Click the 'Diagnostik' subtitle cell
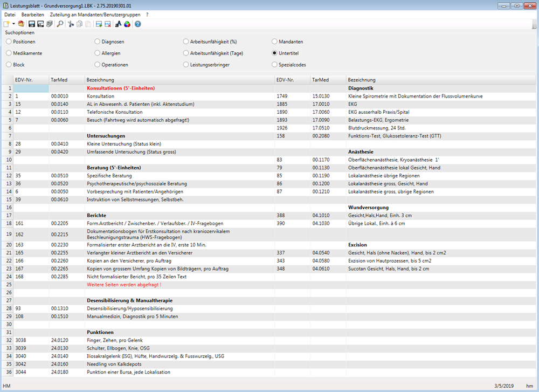This screenshot has width=539, height=392. point(441,88)
